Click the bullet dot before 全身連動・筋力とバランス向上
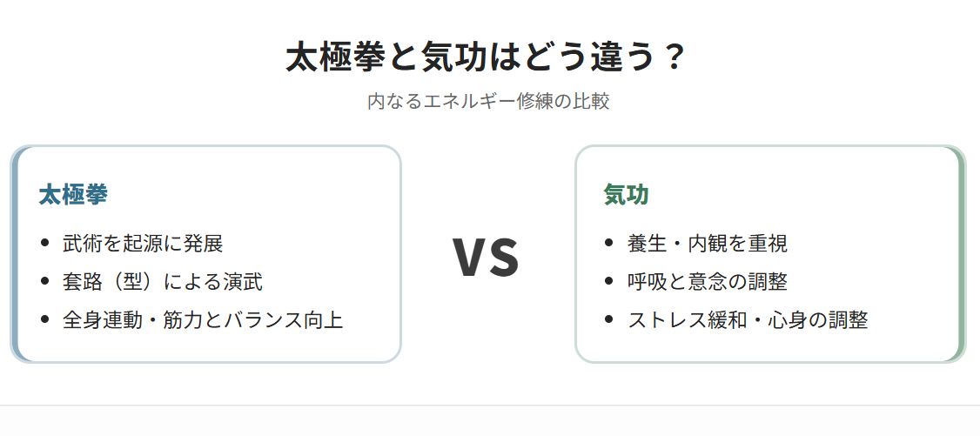Viewport: 980px width, 436px height. 45,320
